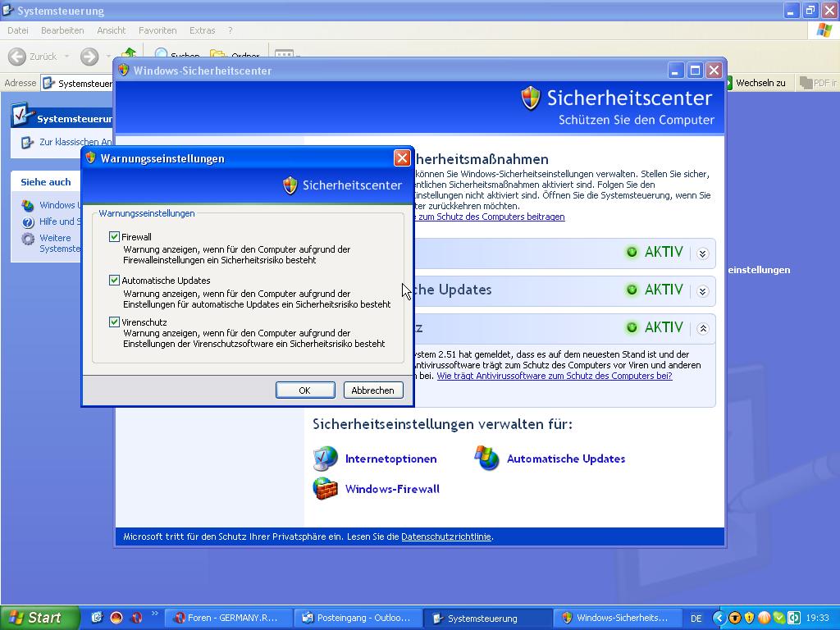Screen dimensions: 840x630
Task: Disable the Virenschutz warning checkbox
Action: pyautogui.click(x=114, y=322)
